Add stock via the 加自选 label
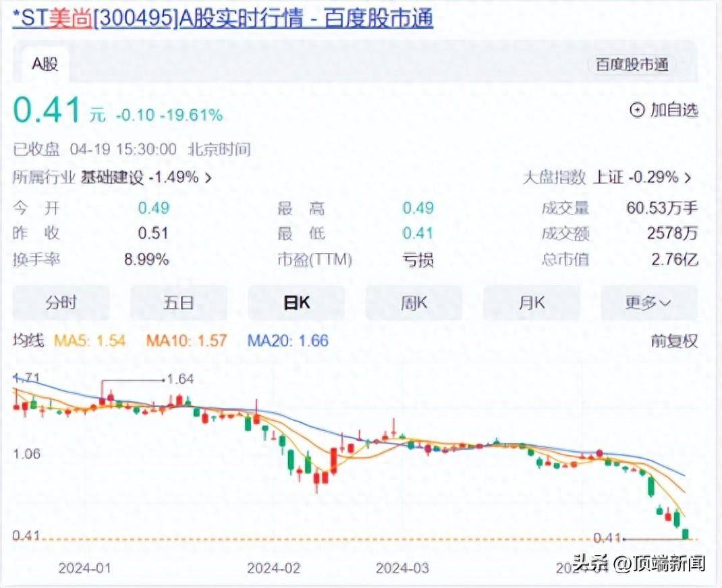Image resolution: width=722 pixels, height=588 pixels. point(674,110)
